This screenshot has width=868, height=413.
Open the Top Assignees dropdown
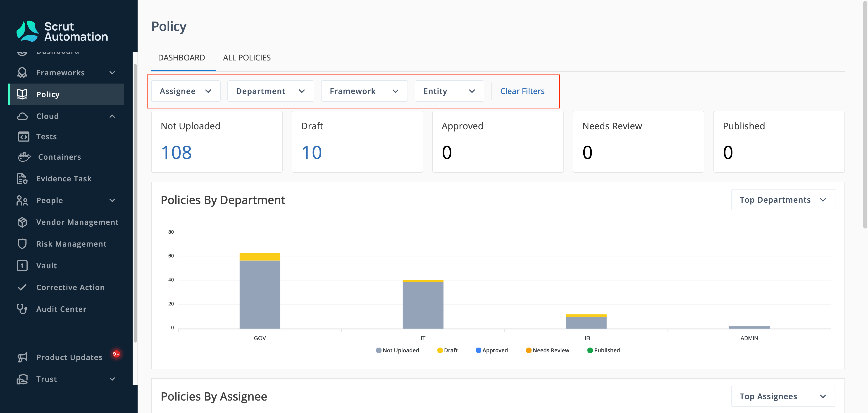[783, 396]
